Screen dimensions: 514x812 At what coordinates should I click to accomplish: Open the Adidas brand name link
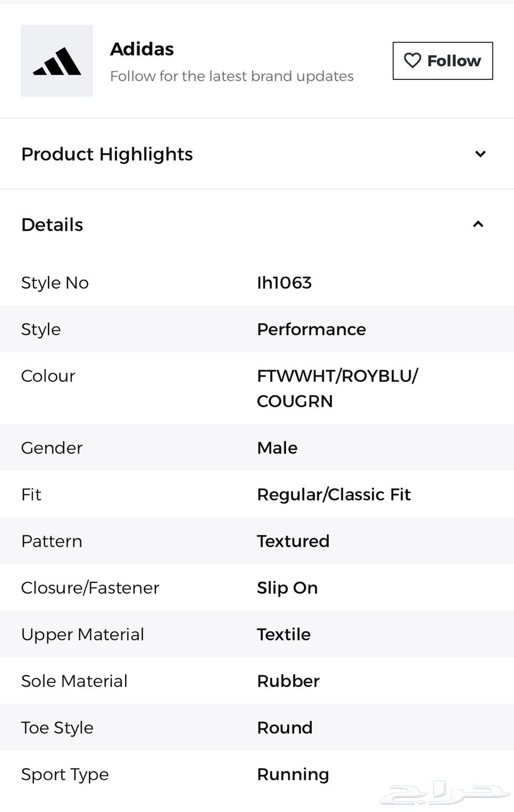(142, 49)
